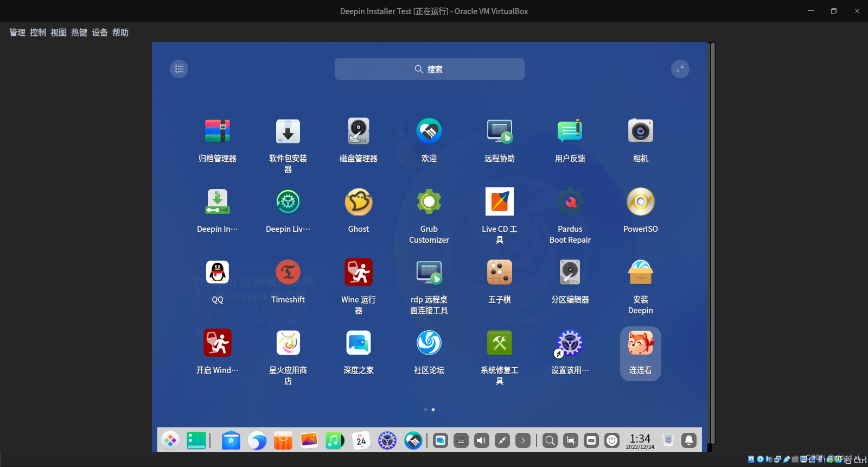Open trash in dock

668,440
